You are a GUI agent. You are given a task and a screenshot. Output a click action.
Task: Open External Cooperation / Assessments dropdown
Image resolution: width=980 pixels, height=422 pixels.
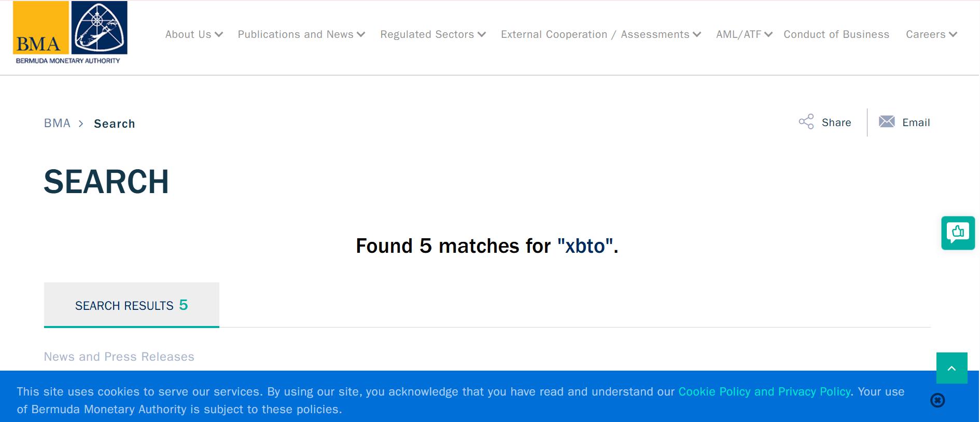point(601,34)
